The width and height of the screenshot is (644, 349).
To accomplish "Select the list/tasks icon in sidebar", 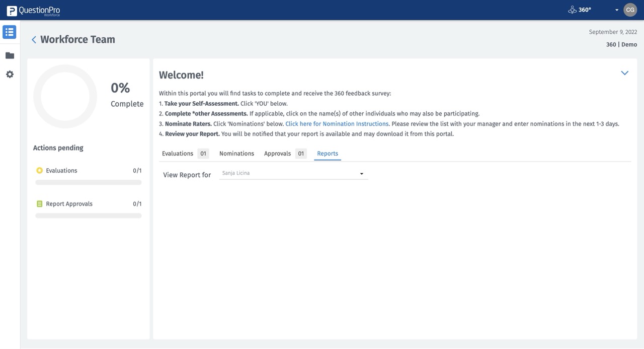I will (9, 31).
